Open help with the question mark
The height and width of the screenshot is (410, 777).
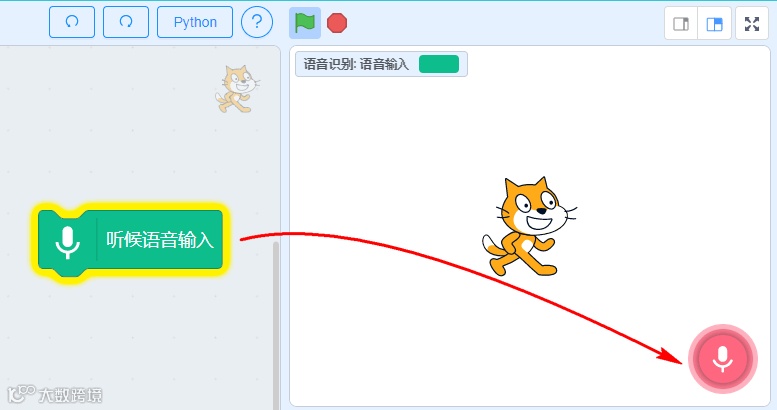(x=257, y=22)
